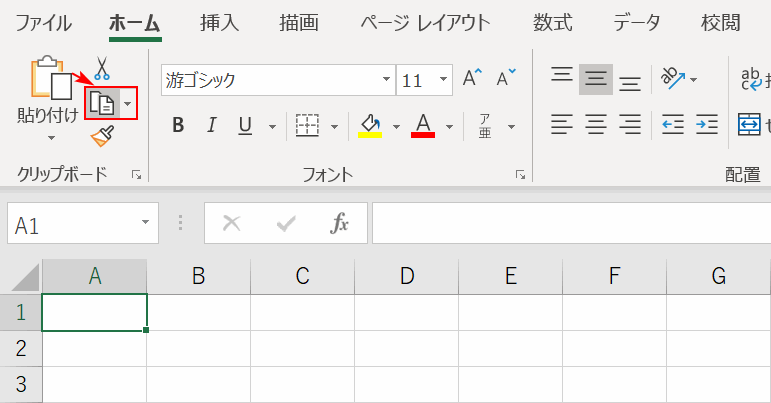
Task: Select row 1 header
Action: click(21, 313)
